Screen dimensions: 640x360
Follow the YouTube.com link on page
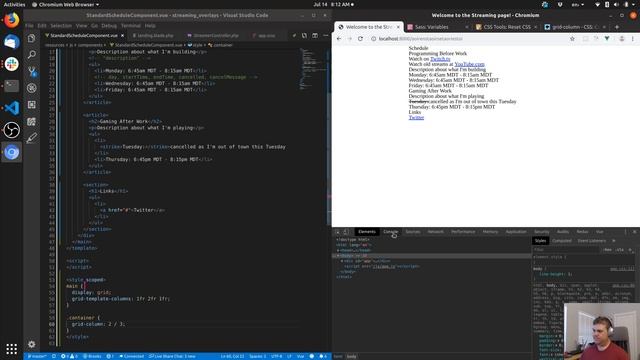(x=469, y=64)
